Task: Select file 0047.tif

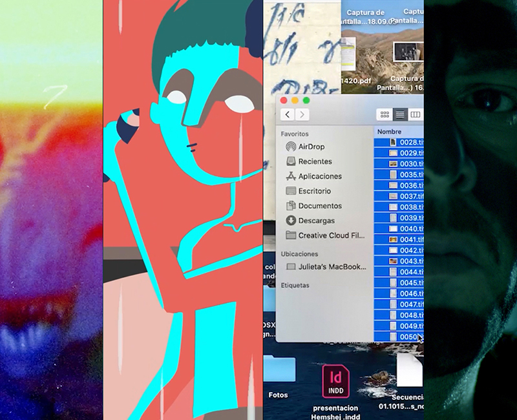Action: point(399,304)
